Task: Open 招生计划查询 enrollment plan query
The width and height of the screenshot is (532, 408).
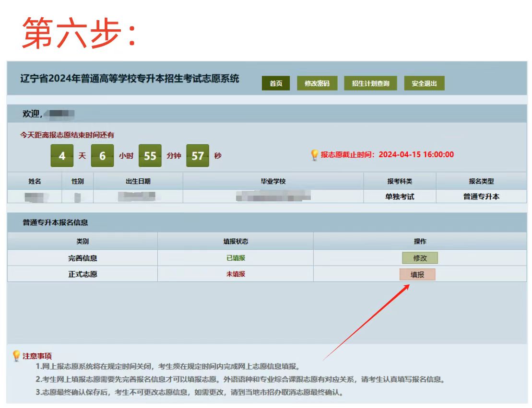Action: pyautogui.click(x=370, y=83)
